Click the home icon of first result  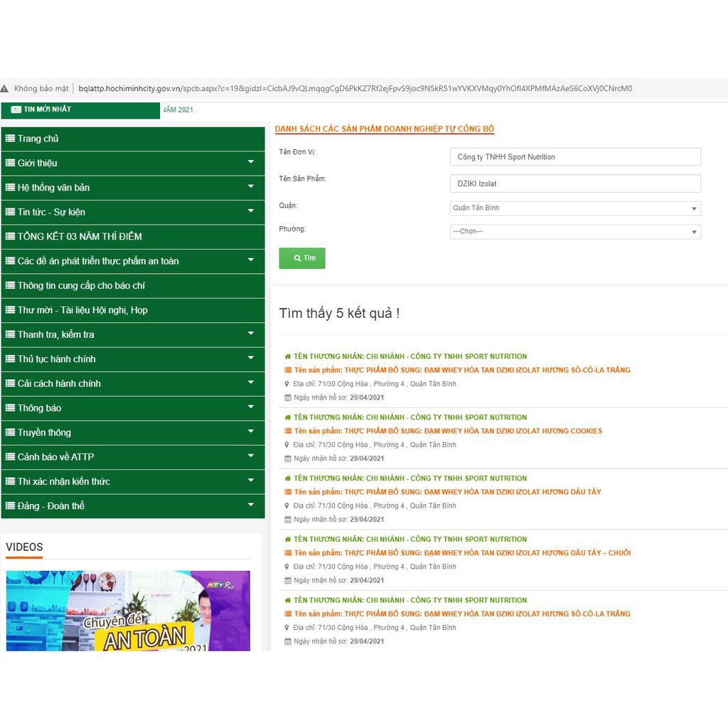pyautogui.click(x=288, y=357)
